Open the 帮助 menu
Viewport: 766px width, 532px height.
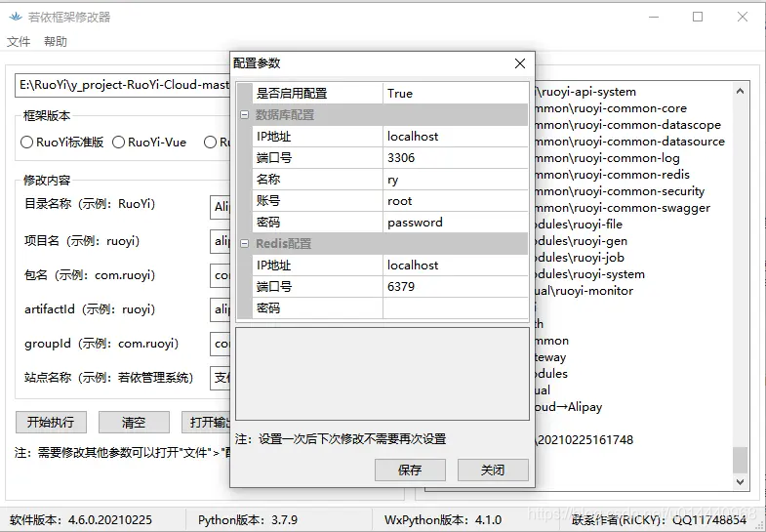coord(56,42)
